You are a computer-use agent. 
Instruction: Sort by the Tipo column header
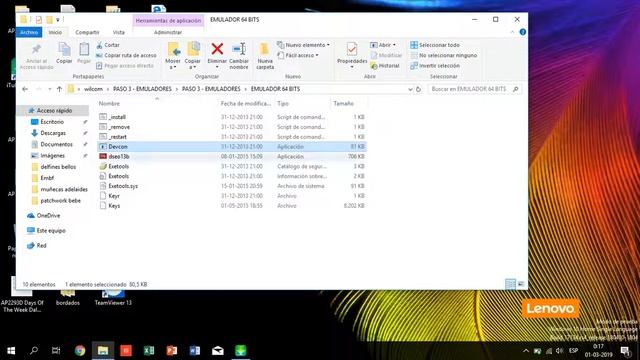pyautogui.click(x=283, y=104)
